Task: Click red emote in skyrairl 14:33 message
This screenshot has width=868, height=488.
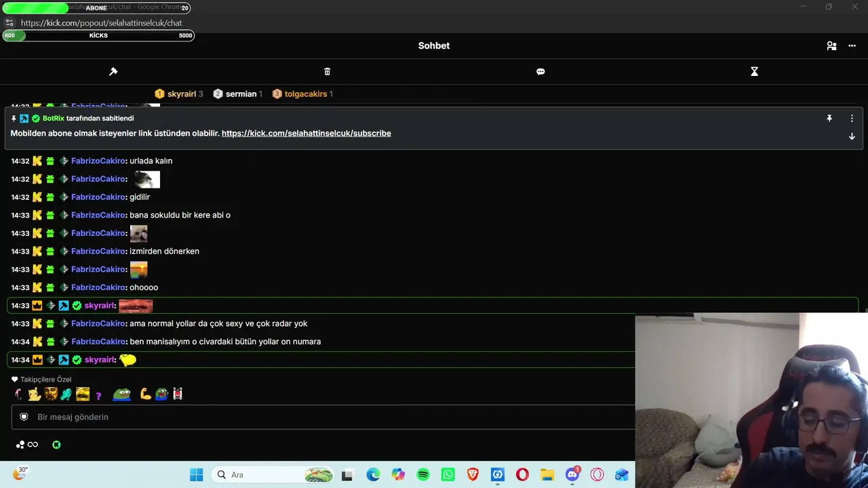Action: (x=136, y=306)
